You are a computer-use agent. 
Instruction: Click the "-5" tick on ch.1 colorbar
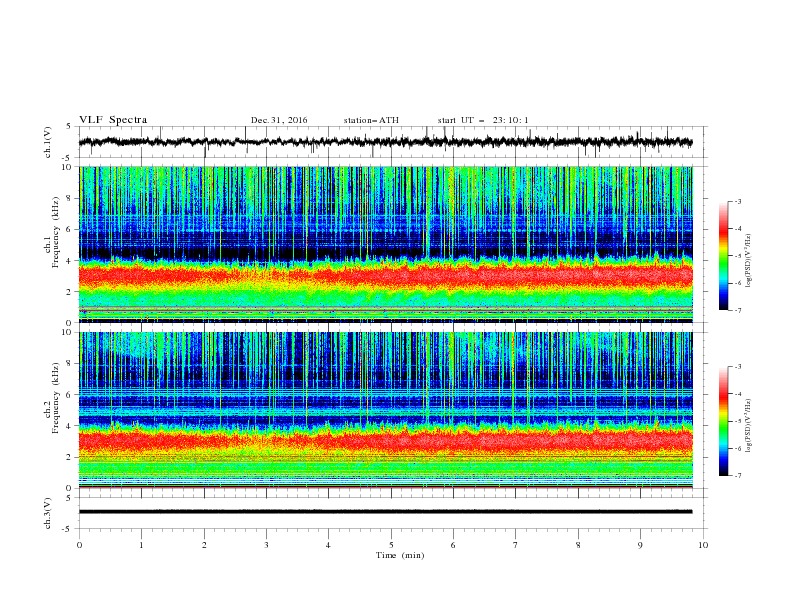[x=738, y=256]
